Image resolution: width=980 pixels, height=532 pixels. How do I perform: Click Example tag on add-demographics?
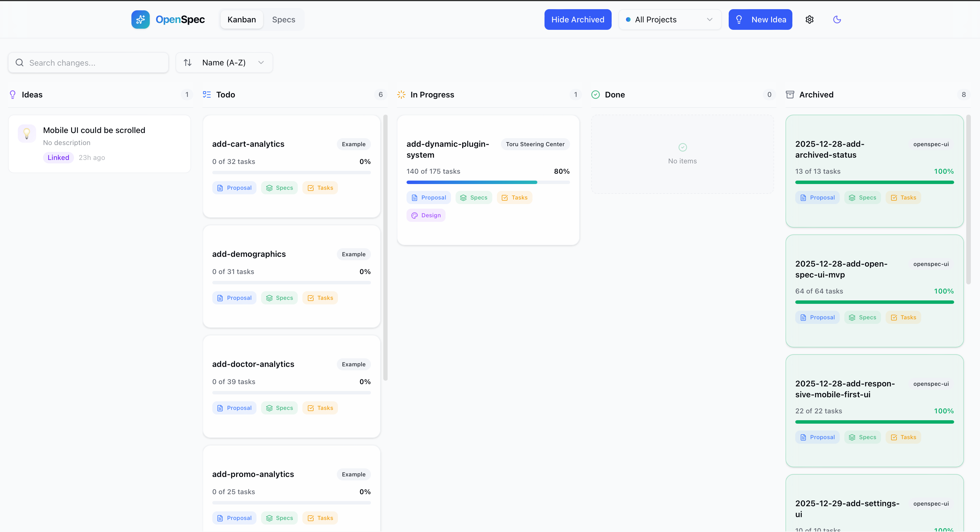pyautogui.click(x=353, y=254)
